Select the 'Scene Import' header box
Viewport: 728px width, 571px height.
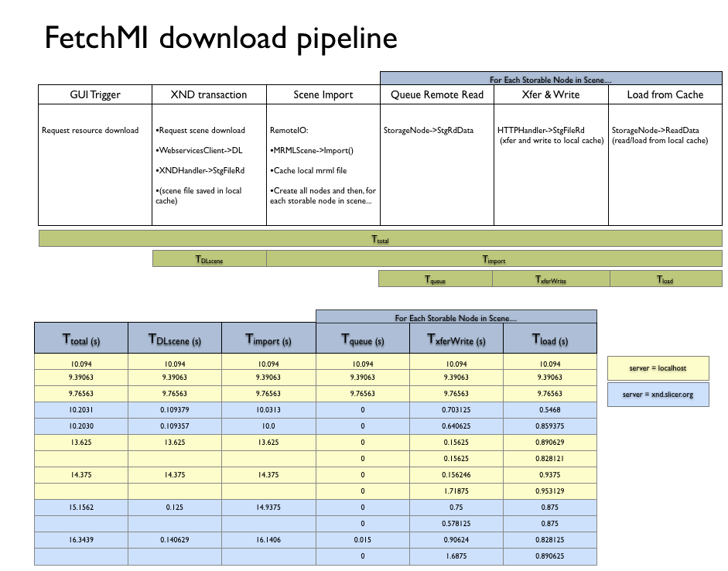[x=323, y=94]
